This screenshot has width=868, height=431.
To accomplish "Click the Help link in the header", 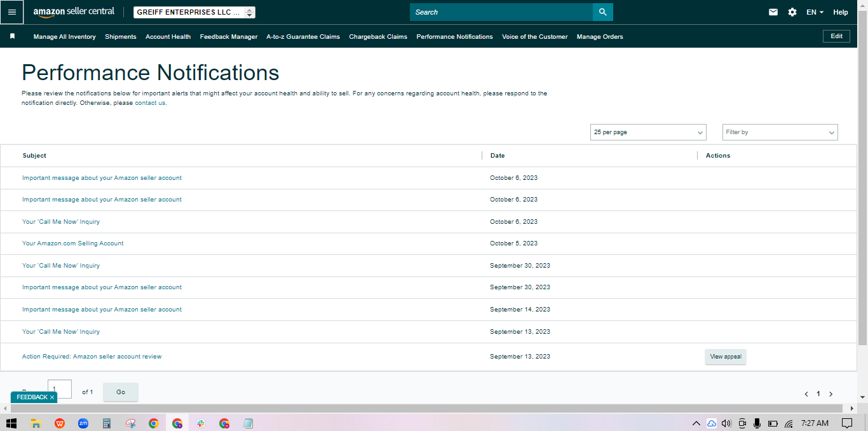I will (x=841, y=12).
